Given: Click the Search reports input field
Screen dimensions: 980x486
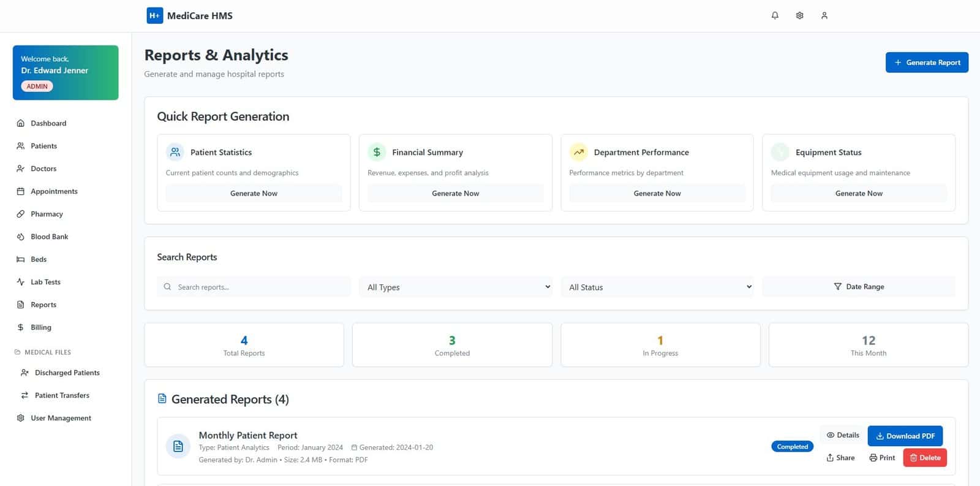Looking at the screenshot, I should (x=254, y=287).
